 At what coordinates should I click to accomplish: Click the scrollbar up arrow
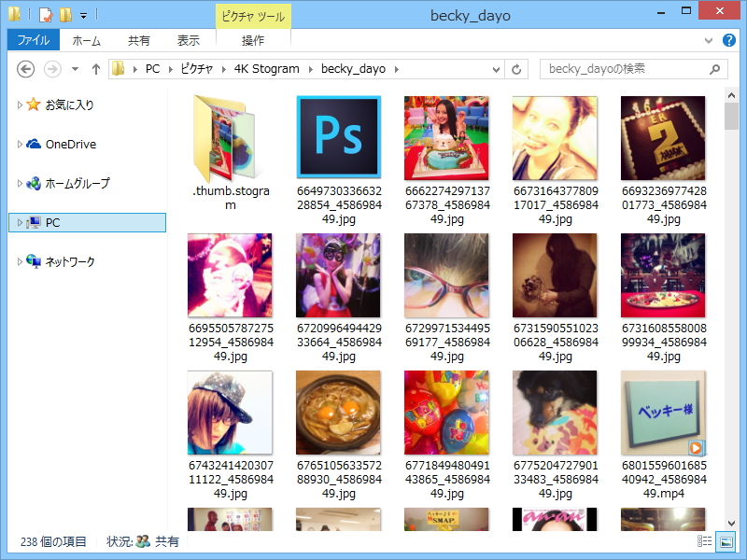(731, 95)
